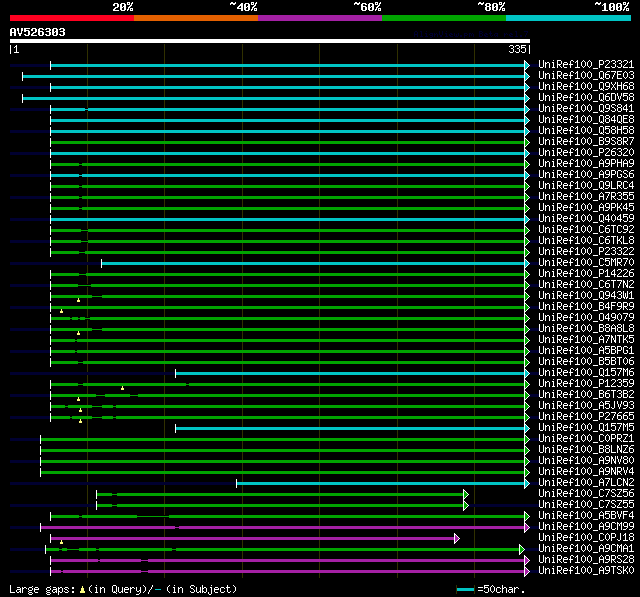Click the UniRef100_O49079 label

click(x=586, y=318)
